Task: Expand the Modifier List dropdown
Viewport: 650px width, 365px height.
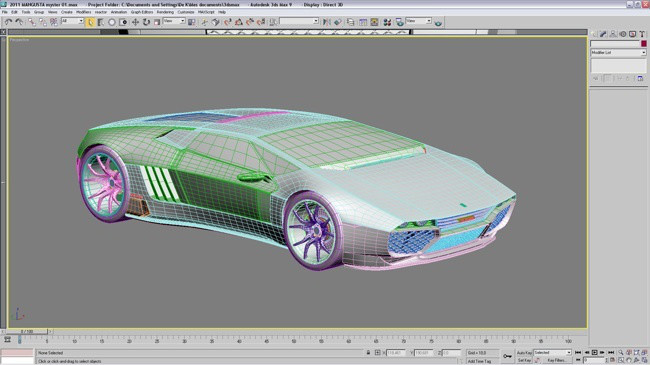Action: click(618, 53)
